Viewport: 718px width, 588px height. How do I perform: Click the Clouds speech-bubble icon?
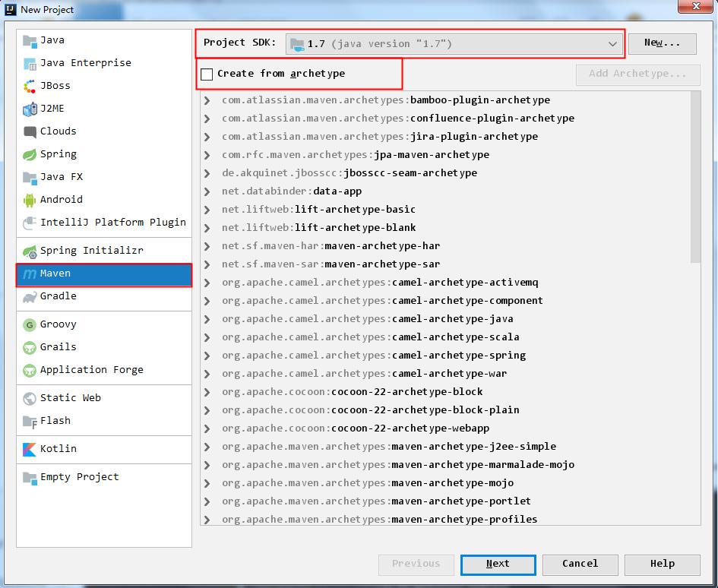(x=30, y=132)
